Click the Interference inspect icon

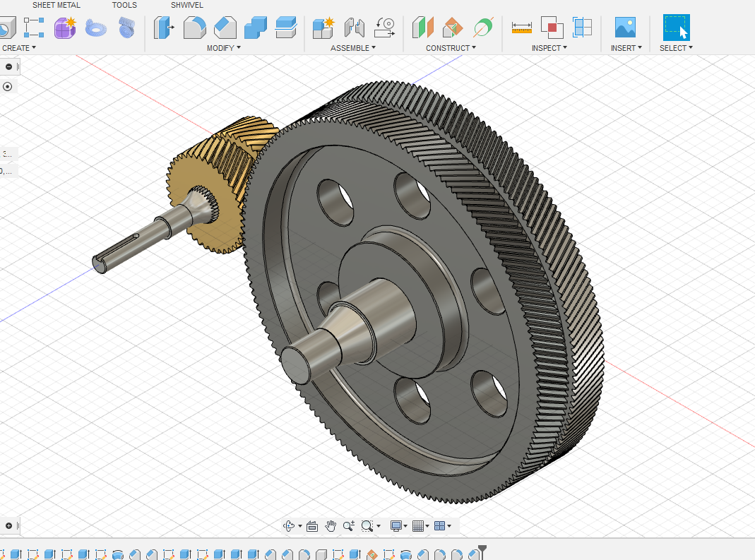[552, 28]
